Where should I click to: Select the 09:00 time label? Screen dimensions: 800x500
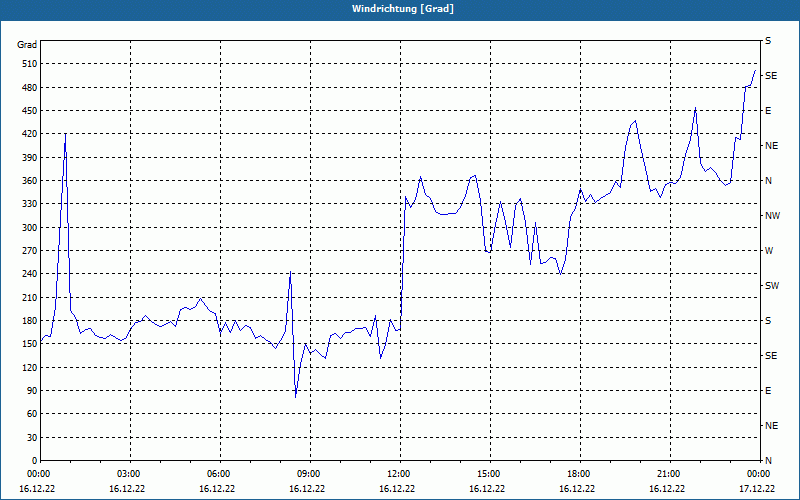coord(307,474)
